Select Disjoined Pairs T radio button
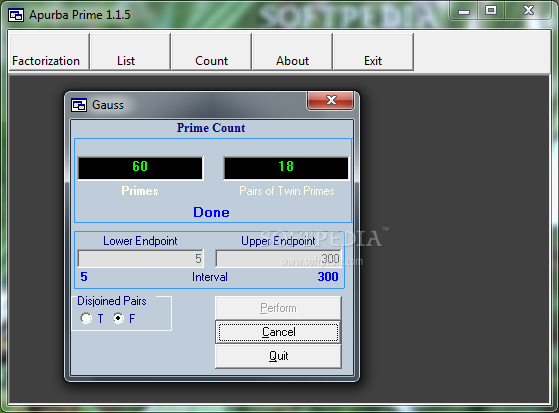 click(x=86, y=318)
